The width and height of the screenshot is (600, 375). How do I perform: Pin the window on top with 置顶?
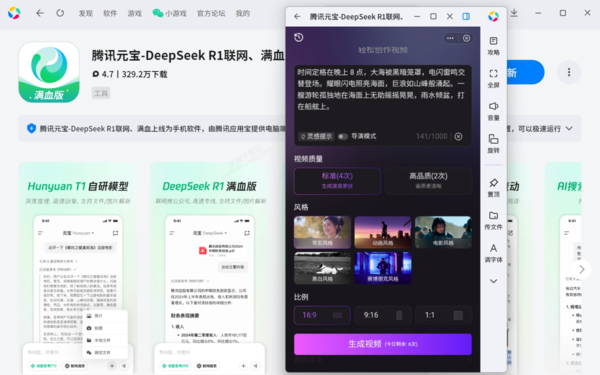pos(493,188)
